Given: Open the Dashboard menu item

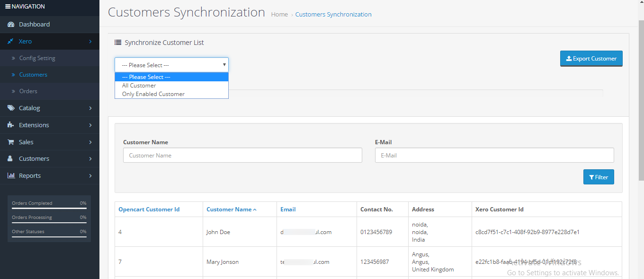Looking at the screenshot, I should point(50,25).
